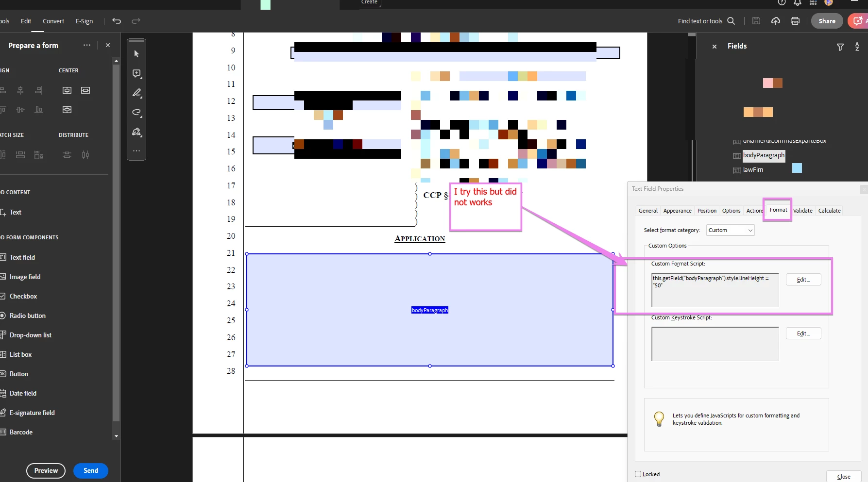868x482 pixels.
Task: Click the blue Send button
Action: pos(91,470)
